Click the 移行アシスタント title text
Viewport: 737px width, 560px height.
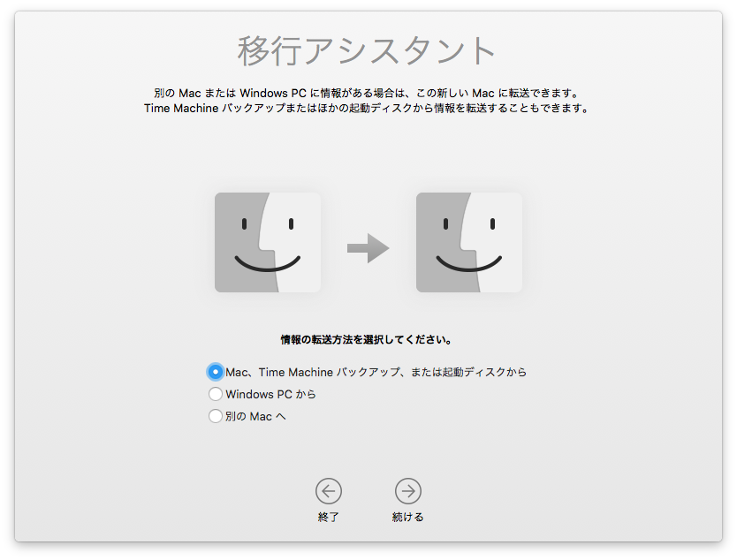tap(367, 50)
